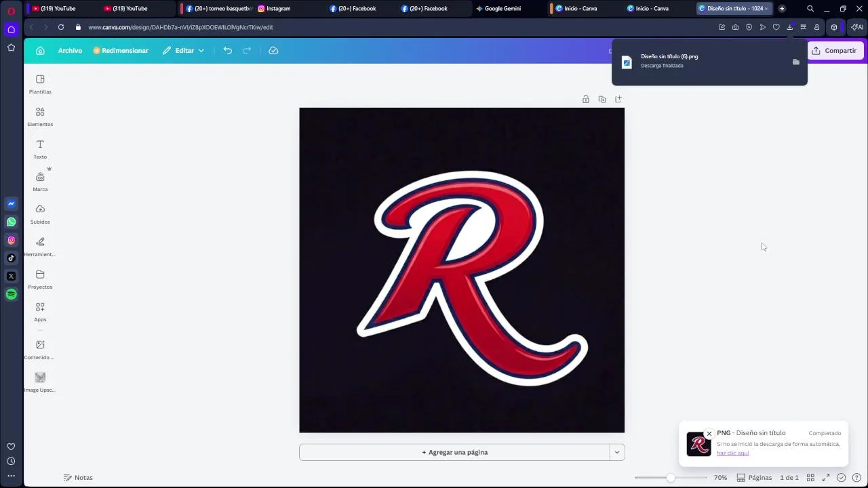
Task: Open TikTok in Opera sidebar
Action: [11, 258]
